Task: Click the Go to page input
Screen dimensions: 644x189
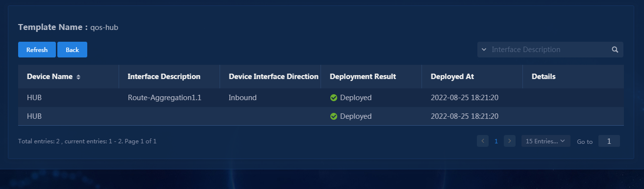Action: [609, 141]
